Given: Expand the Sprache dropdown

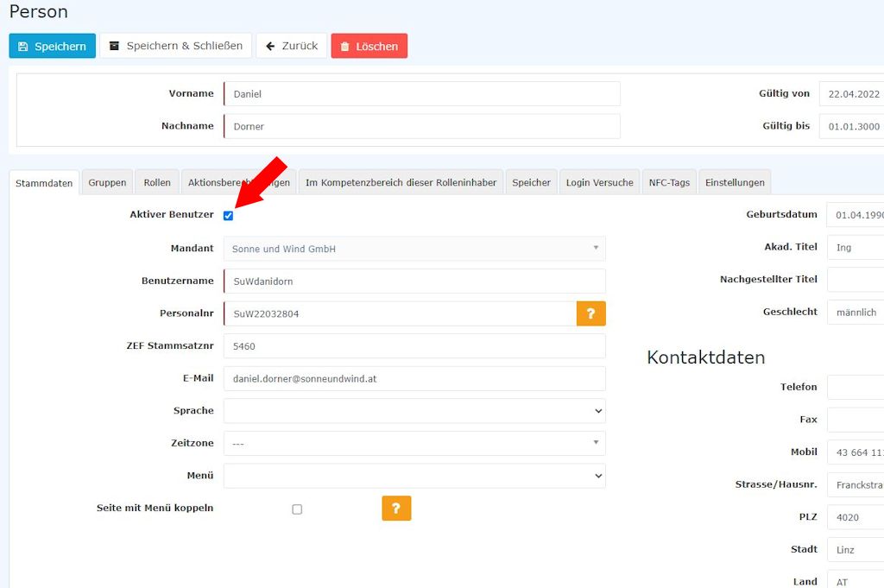Looking at the screenshot, I should click(414, 411).
